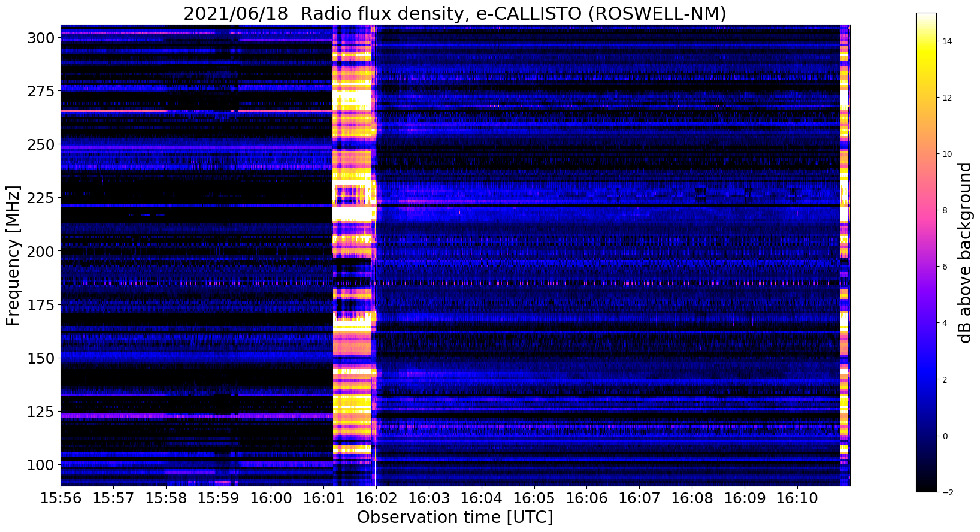Screen dimensions: 980x532
Task: Click the colorbar tick label 2
Action: (x=945, y=379)
